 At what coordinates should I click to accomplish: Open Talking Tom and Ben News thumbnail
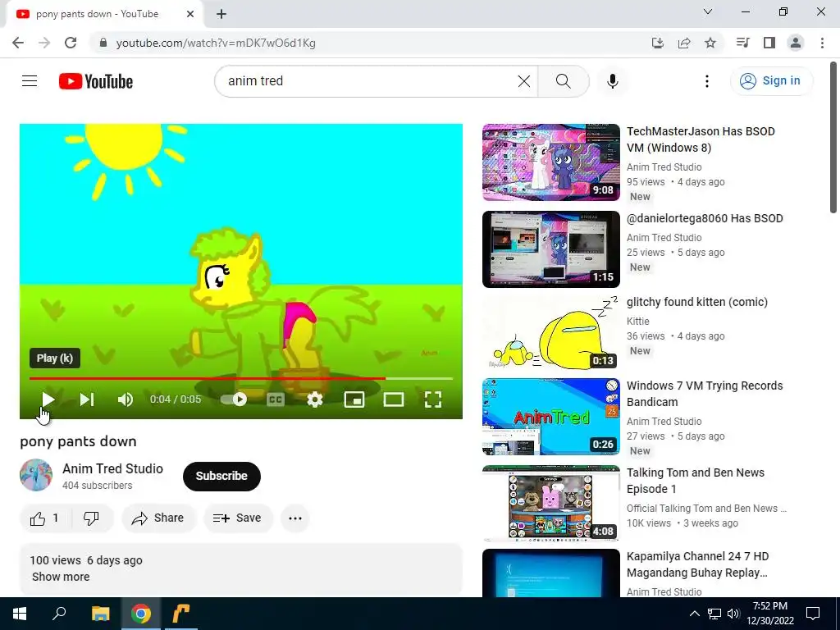(550, 504)
